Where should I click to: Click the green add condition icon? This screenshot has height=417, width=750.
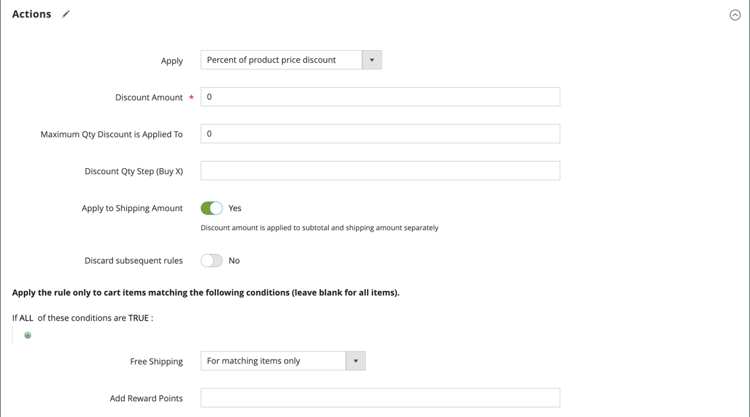[x=28, y=335]
